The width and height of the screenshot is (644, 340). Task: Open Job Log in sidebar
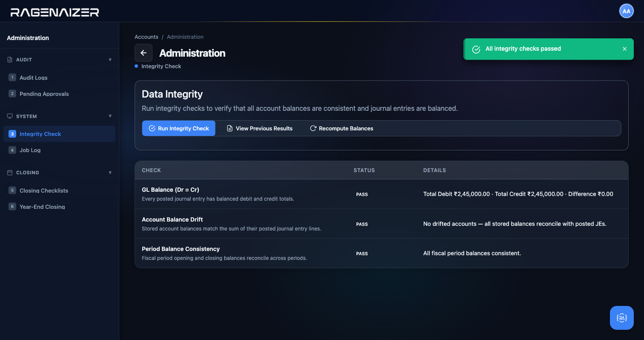(x=59, y=150)
